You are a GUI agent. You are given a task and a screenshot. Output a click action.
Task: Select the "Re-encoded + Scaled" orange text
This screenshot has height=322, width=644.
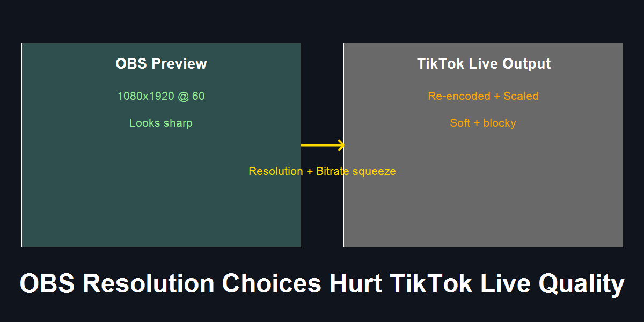pyautogui.click(x=483, y=96)
